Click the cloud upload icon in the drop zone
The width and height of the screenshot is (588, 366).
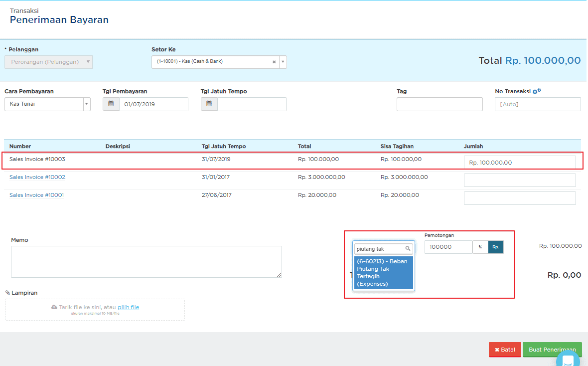(x=54, y=307)
